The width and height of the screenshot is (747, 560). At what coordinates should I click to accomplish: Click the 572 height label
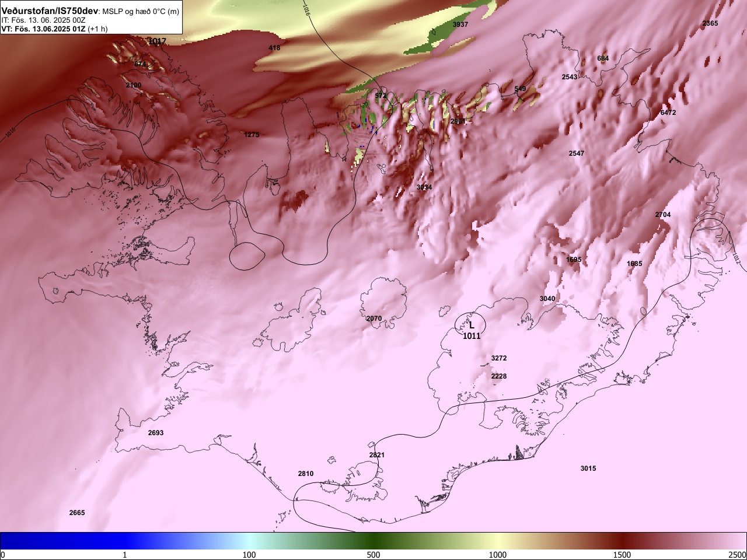(x=381, y=96)
